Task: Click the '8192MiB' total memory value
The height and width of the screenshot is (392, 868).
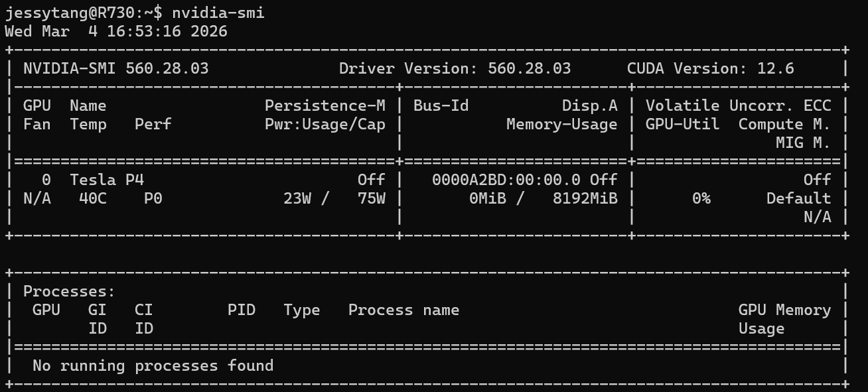Action: click(x=585, y=198)
